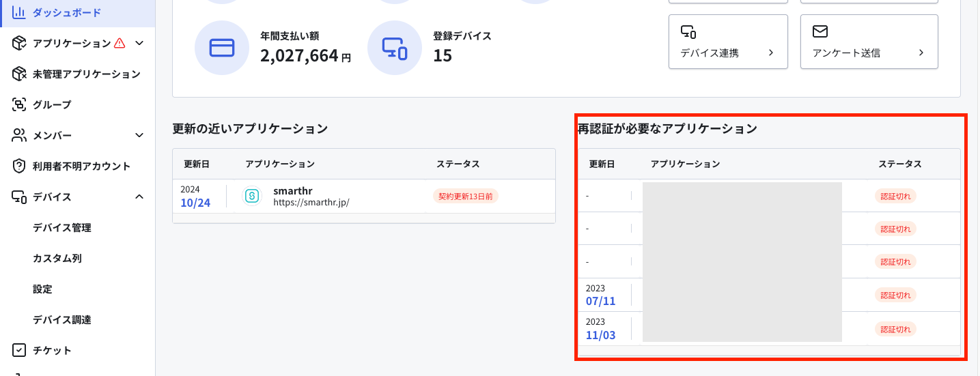This screenshot has height=376, width=980.
Task: Select デバイス管理 submenu item
Action: pos(62,227)
